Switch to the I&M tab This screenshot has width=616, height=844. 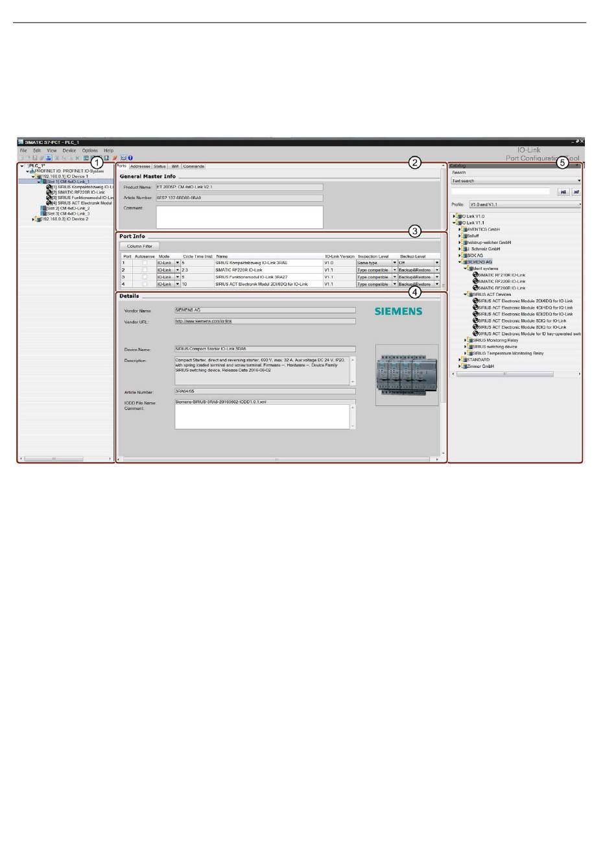point(175,167)
